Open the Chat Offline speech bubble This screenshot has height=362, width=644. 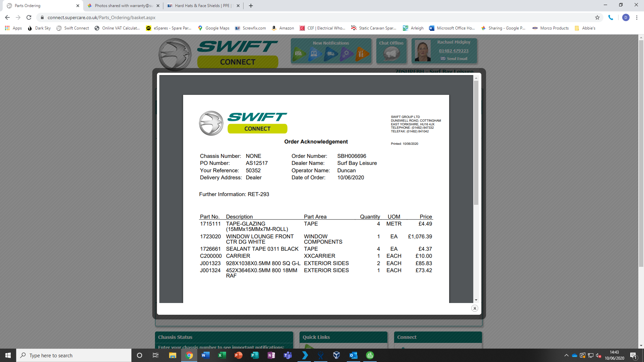391,54
